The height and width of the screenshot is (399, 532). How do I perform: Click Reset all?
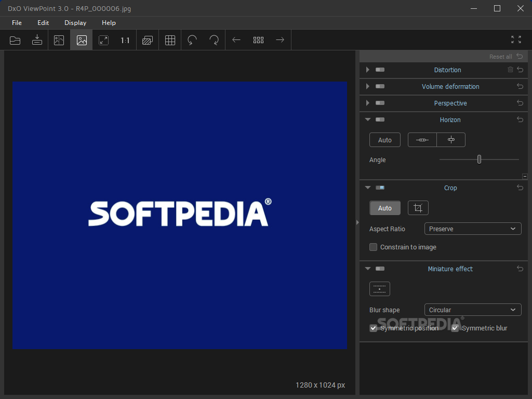[506, 57]
